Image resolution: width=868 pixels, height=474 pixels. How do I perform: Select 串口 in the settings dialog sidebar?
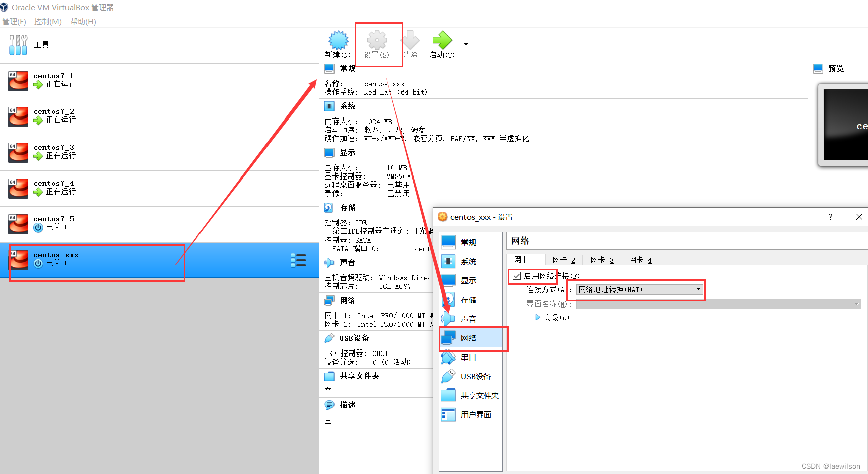471,357
